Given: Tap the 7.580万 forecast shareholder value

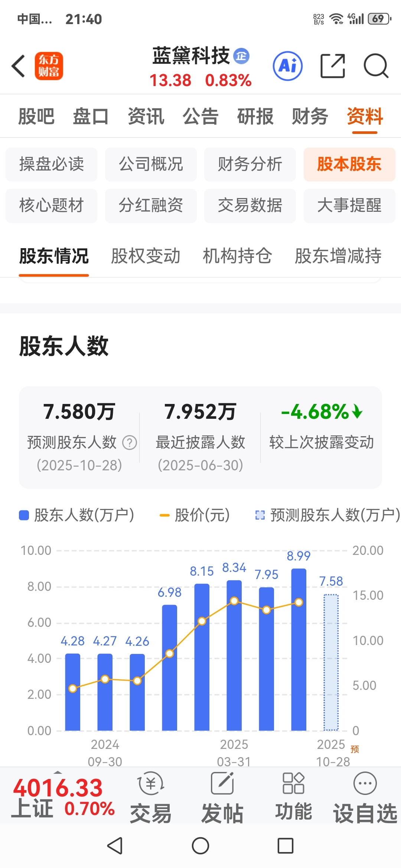Looking at the screenshot, I should tap(79, 412).
